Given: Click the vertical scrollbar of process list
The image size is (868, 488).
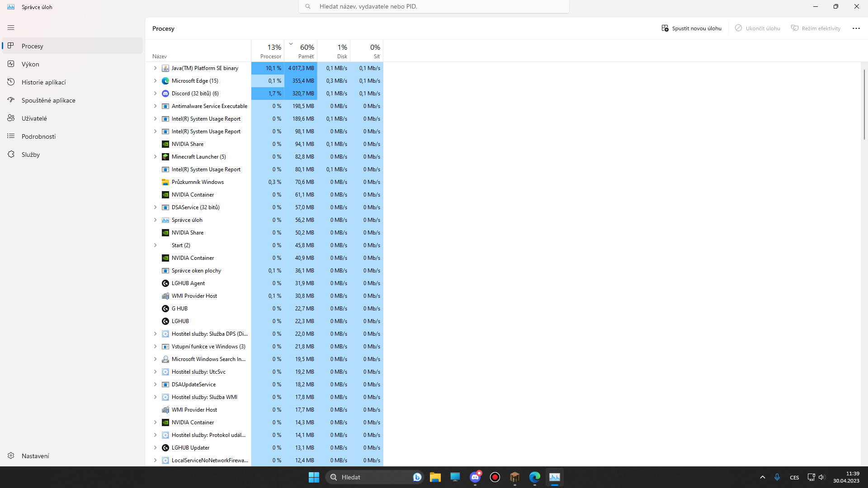Looking at the screenshot, I should click(x=864, y=105).
